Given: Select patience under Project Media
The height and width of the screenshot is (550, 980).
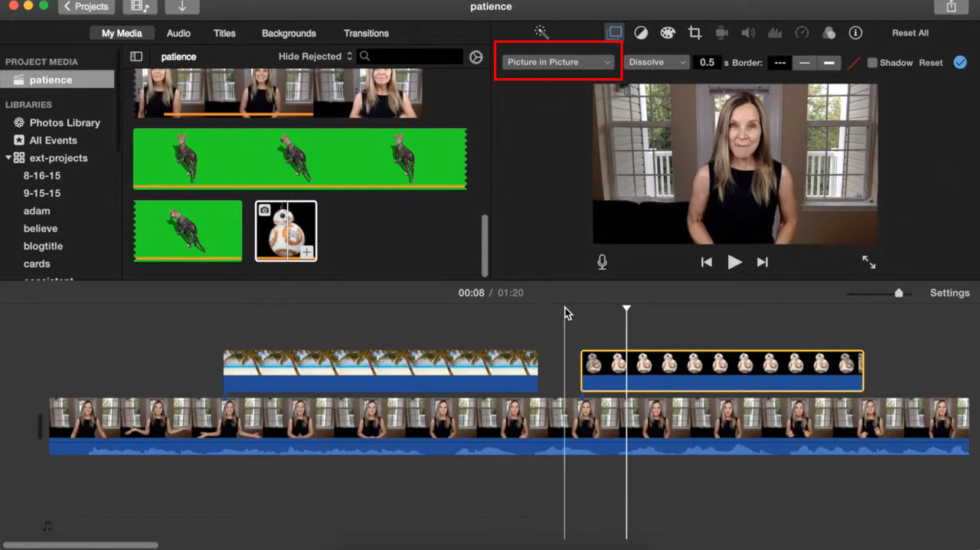Looking at the screenshot, I should [x=57, y=80].
